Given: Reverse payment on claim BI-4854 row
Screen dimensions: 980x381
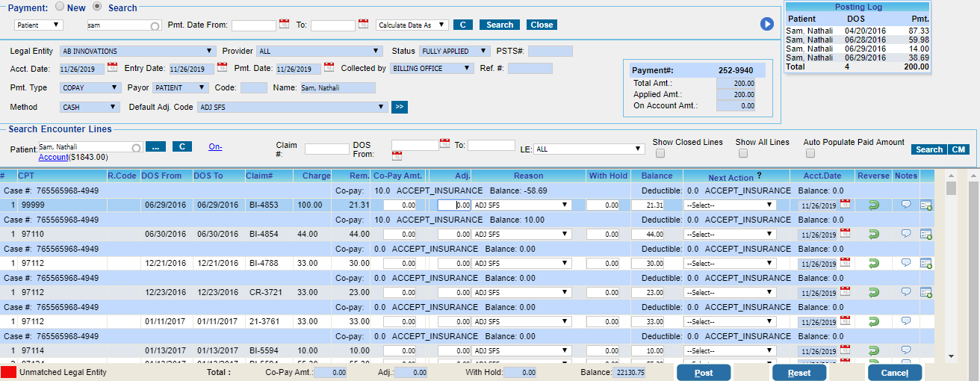Looking at the screenshot, I should tap(873, 234).
